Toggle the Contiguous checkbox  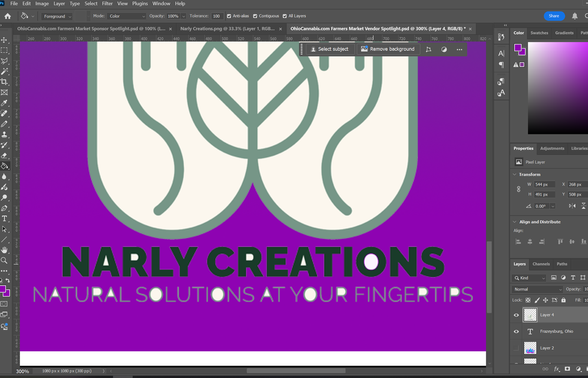(255, 16)
